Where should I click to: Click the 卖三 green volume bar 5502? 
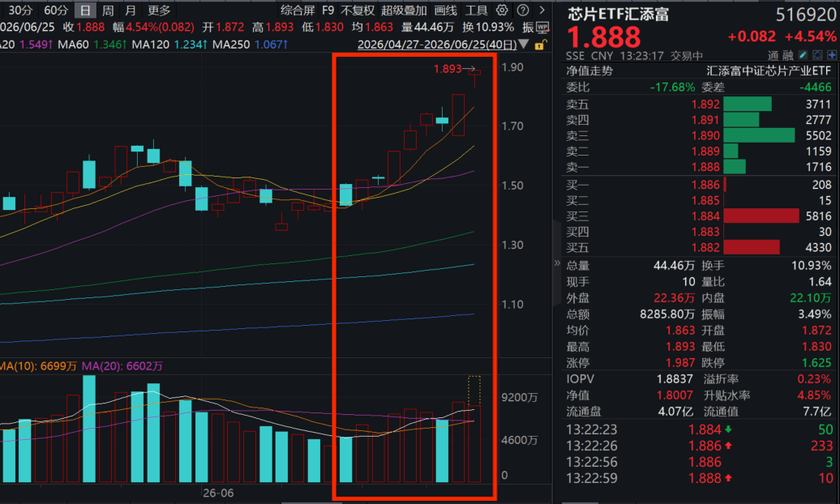759,135
